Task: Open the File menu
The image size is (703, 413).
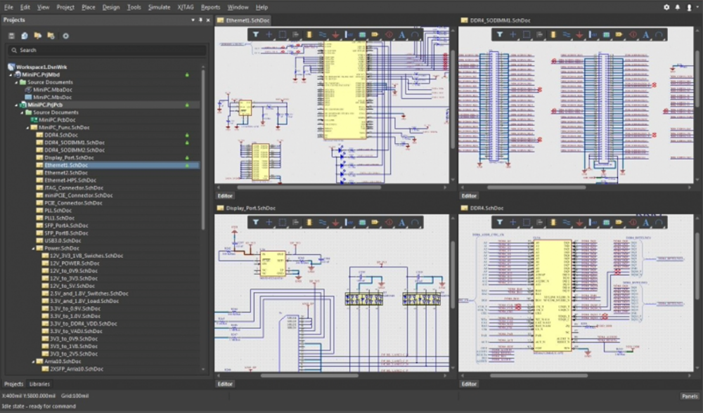Action: coord(9,7)
